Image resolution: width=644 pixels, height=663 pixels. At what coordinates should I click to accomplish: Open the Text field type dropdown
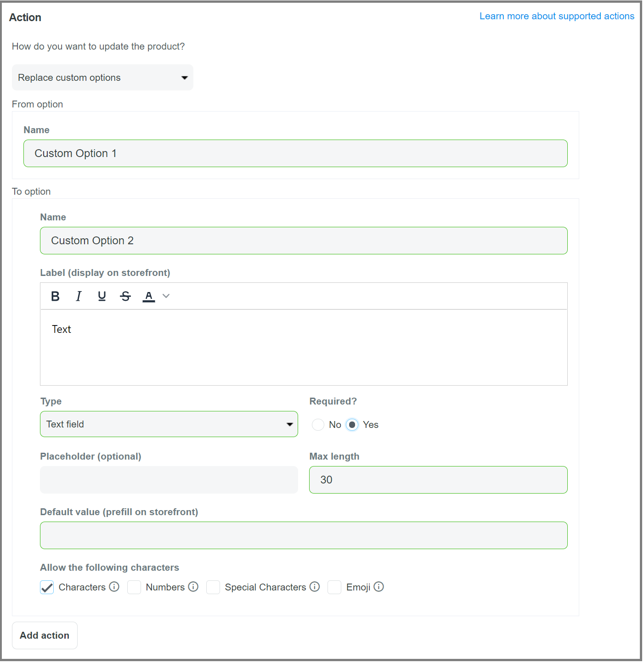tap(169, 424)
